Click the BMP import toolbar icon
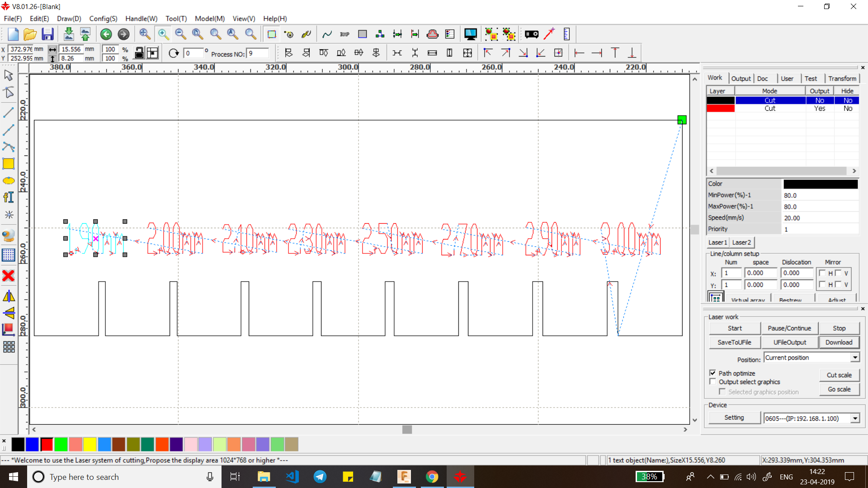868x488 pixels. point(344,34)
